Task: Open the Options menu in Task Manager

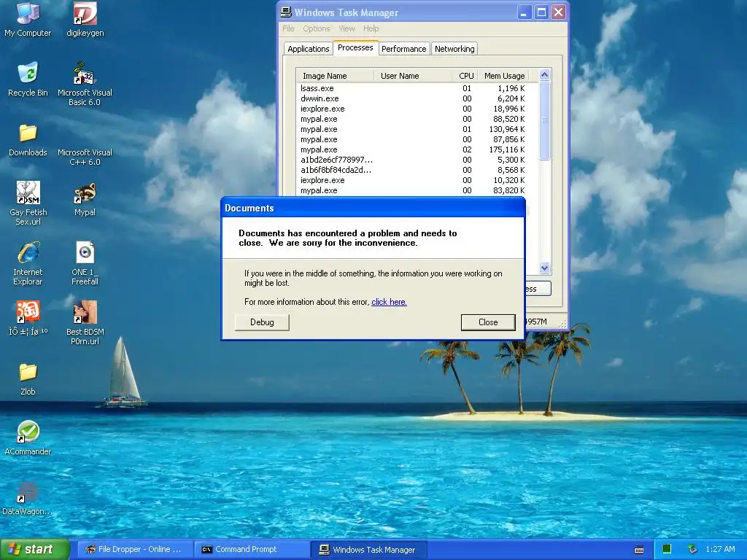Action: pyautogui.click(x=317, y=28)
